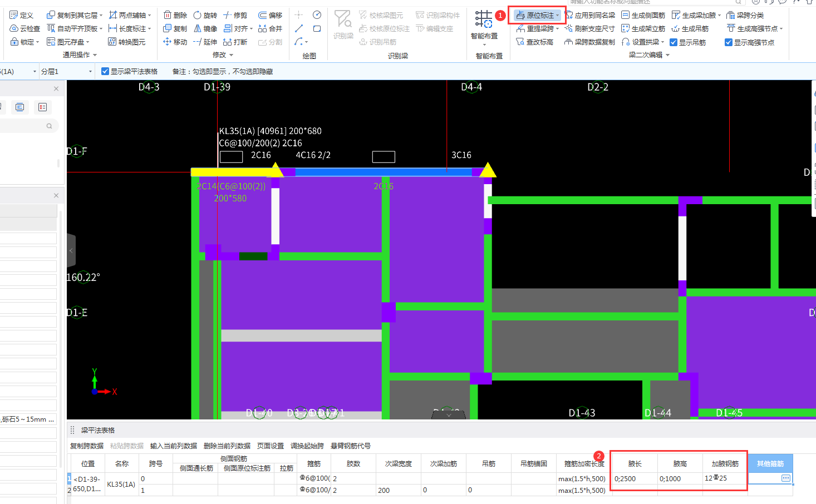Click the 定义 (Define) tool
This screenshot has width=816, height=504.
[22, 15]
